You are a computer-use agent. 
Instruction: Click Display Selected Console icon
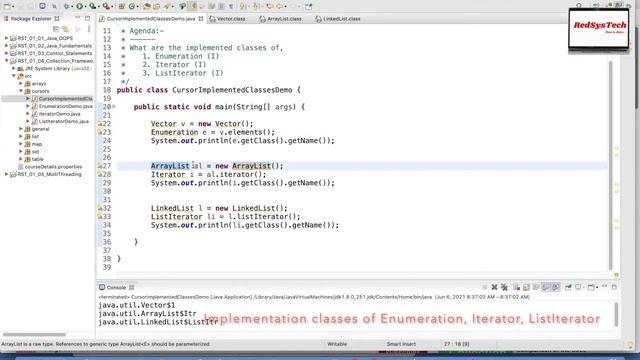(578, 287)
